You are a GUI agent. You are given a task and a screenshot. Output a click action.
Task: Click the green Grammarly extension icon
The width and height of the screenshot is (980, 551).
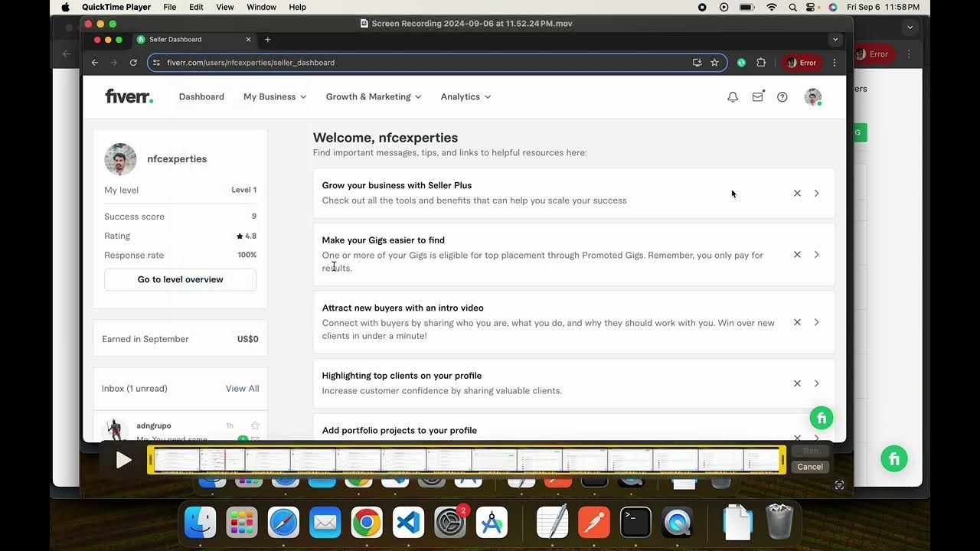741,63
